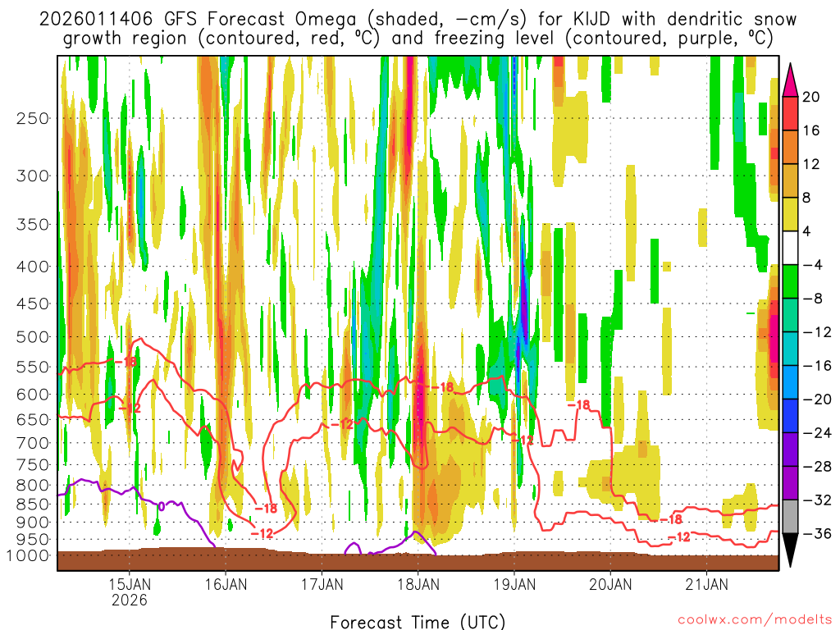
Task: Select the 15JAN date label
Action: tap(129, 584)
